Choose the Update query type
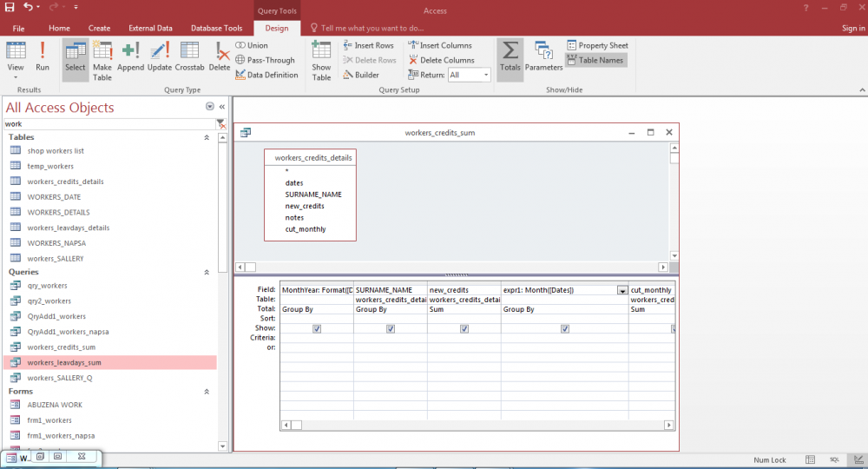The image size is (868, 469). (160, 56)
